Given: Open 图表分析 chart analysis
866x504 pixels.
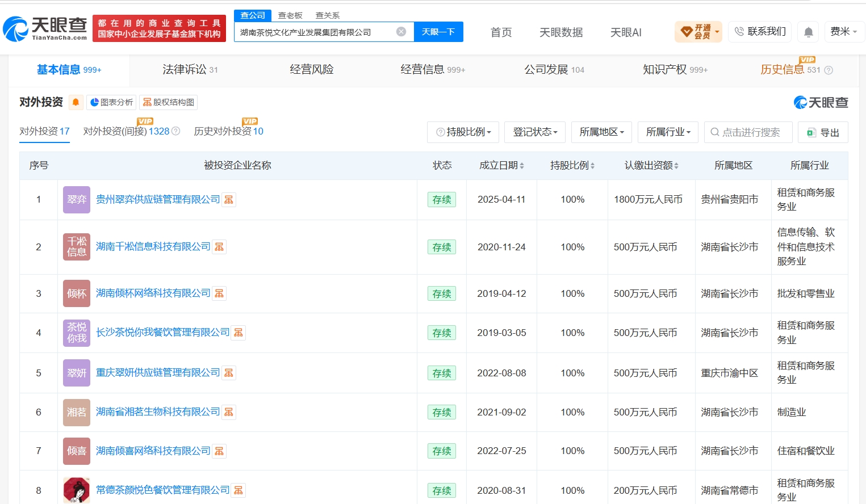Looking at the screenshot, I should coord(111,102).
